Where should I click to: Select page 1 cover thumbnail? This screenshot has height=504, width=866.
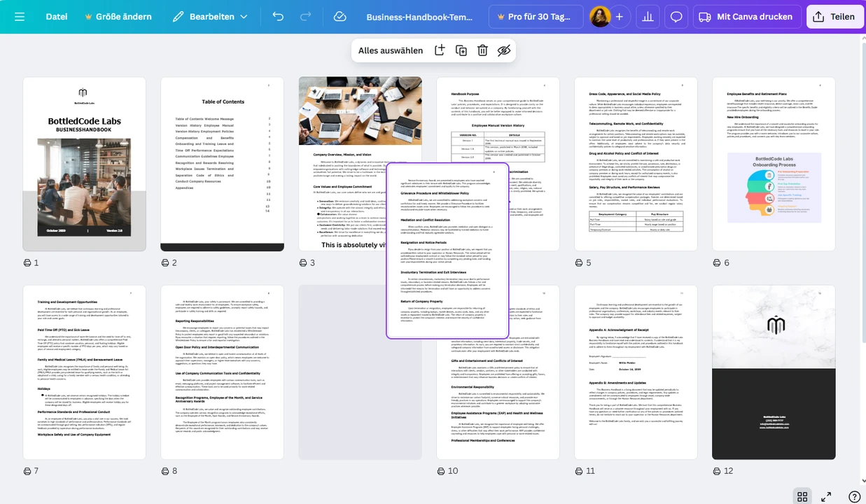pos(84,164)
